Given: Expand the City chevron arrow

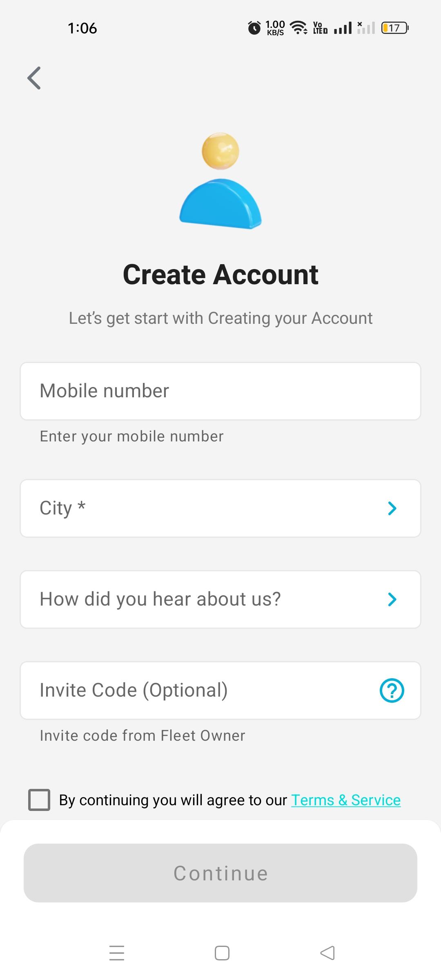Looking at the screenshot, I should click(392, 508).
